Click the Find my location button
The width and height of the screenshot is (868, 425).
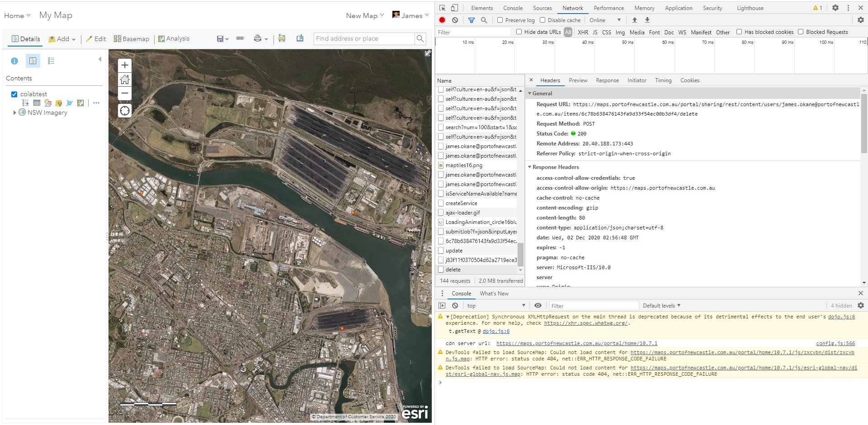[125, 111]
